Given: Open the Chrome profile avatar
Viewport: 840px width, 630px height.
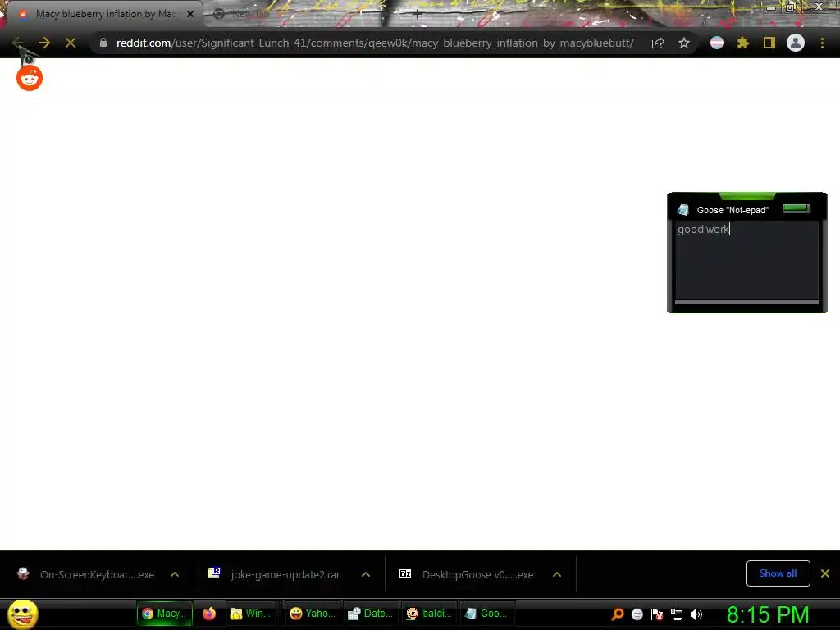Looking at the screenshot, I should 796,43.
